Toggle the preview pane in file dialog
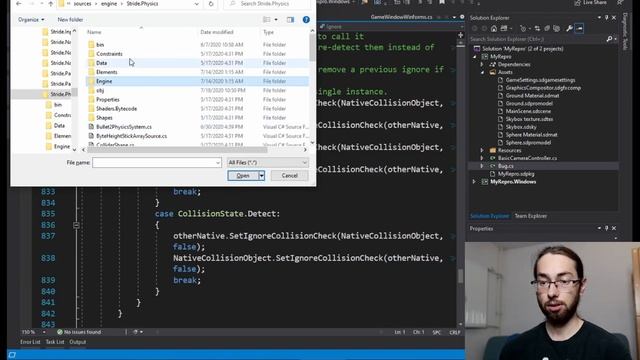 pyautogui.click(x=290, y=20)
